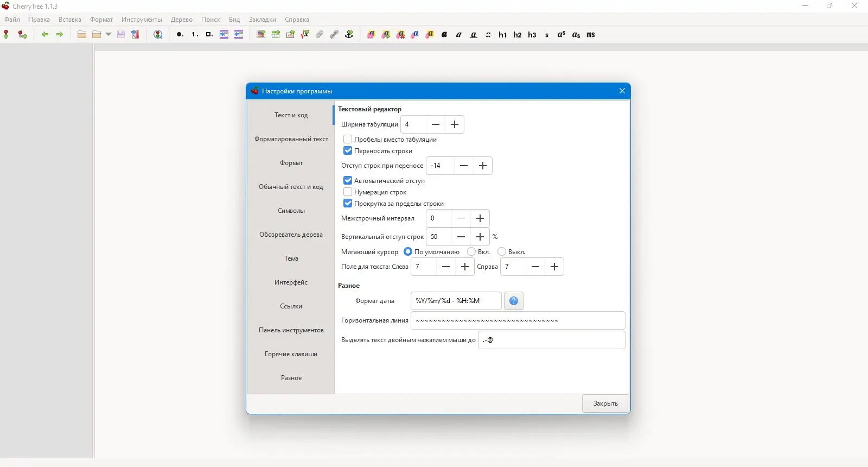Unindent the paragraph with toolbar icon
This screenshot has width=868, height=467.
click(x=239, y=35)
